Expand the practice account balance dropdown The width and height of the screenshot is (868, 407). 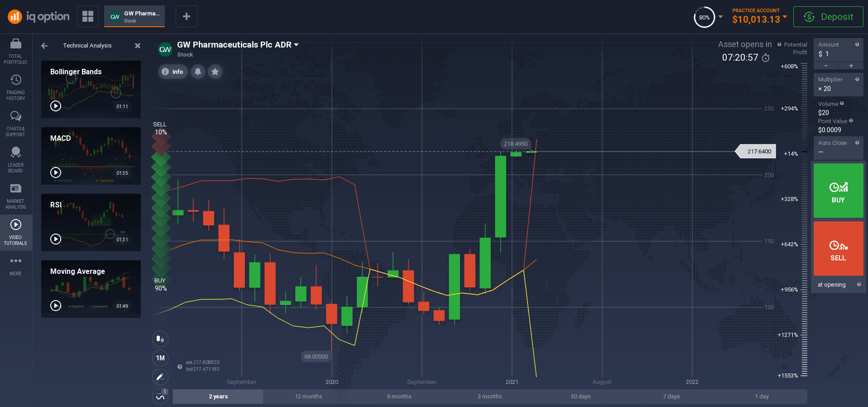tap(785, 17)
